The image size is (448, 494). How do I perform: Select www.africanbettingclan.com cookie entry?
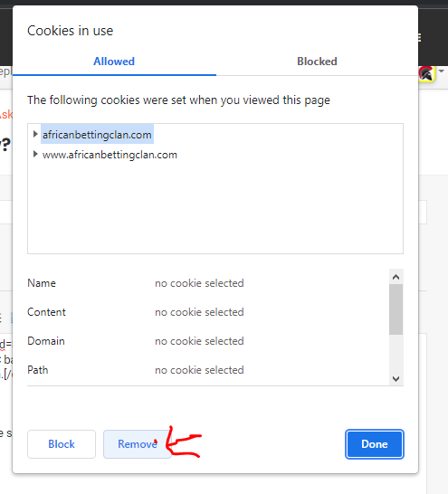pos(110,155)
